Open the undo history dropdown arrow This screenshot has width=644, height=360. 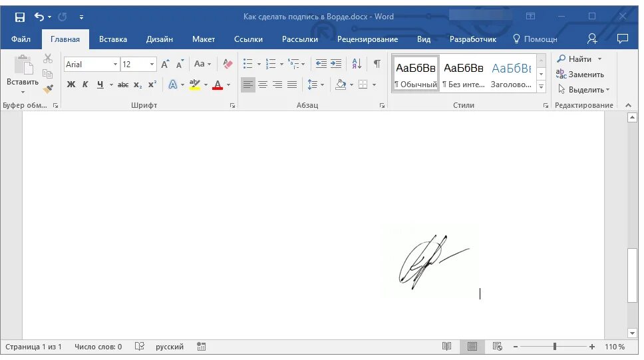[49, 17]
